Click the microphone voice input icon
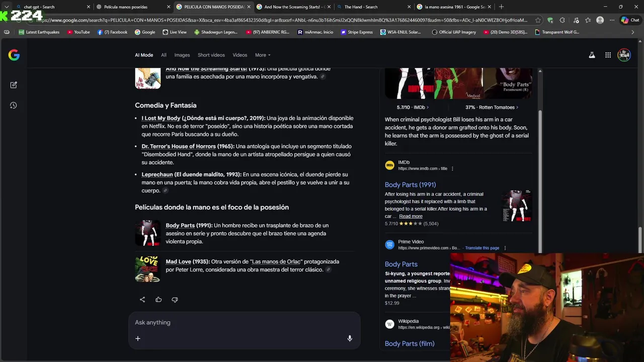 350,338
